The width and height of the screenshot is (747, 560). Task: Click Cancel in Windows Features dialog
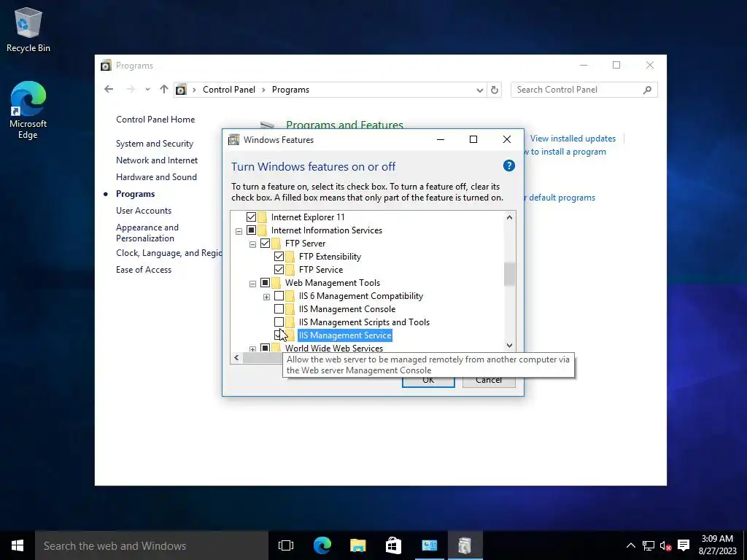click(x=489, y=380)
